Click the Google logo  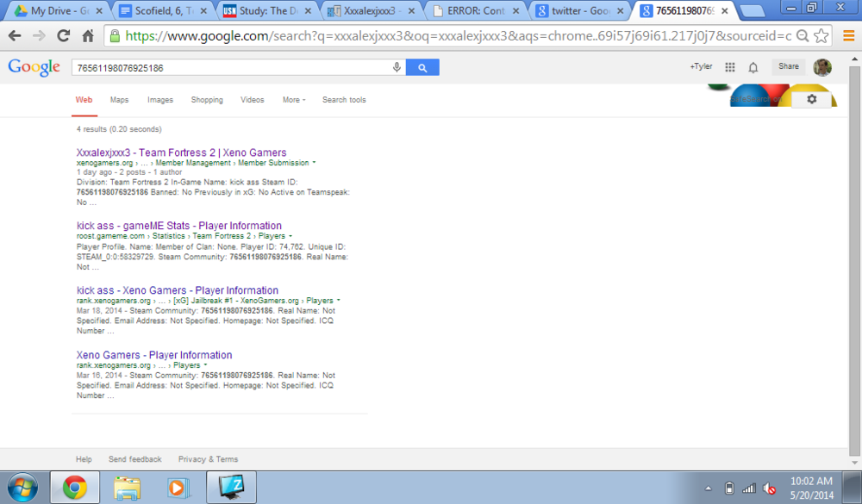pos(34,67)
